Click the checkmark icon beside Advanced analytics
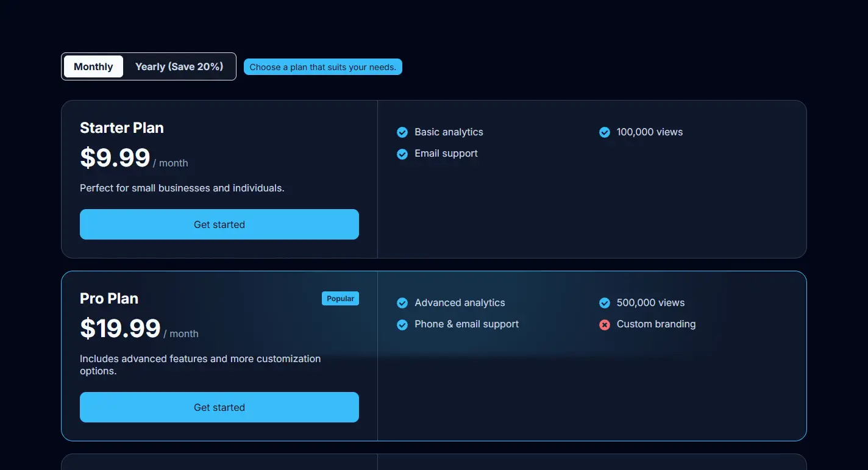This screenshot has height=470, width=868. pyautogui.click(x=402, y=303)
